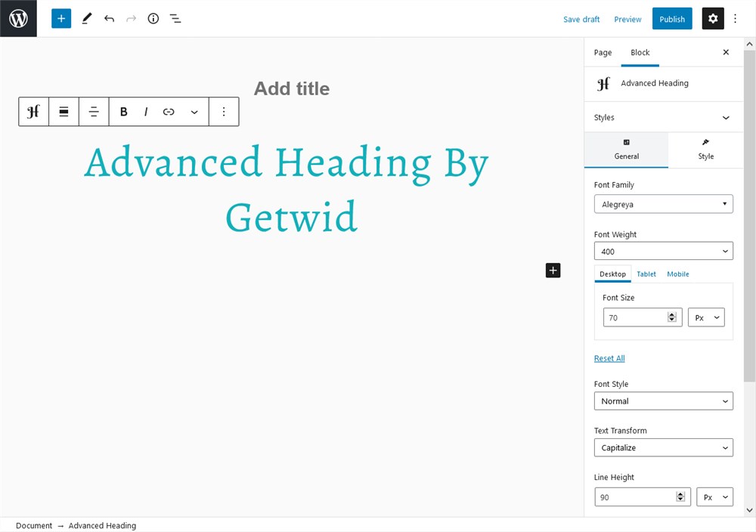
Task: Click the scrollbar up arrow
Action: 749,44
